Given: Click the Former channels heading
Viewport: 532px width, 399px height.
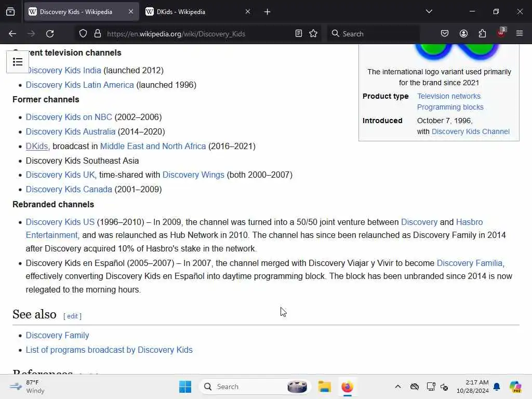Looking at the screenshot, I should tap(46, 99).
